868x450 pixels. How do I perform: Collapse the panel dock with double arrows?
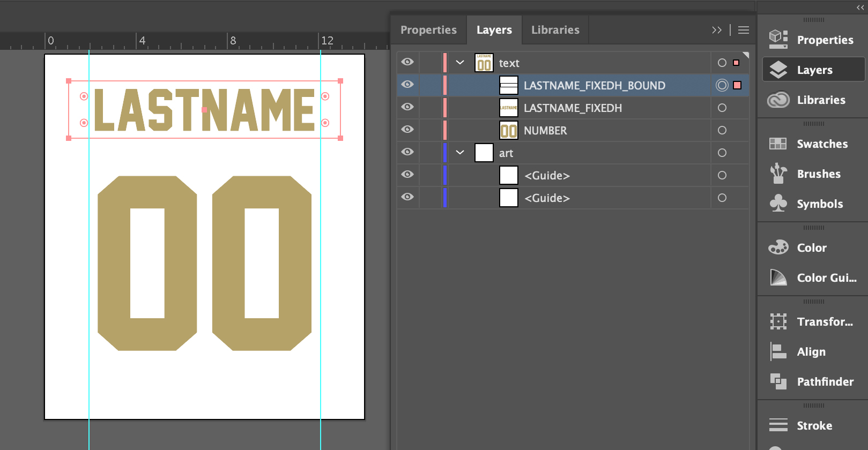pyautogui.click(x=860, y=7)
